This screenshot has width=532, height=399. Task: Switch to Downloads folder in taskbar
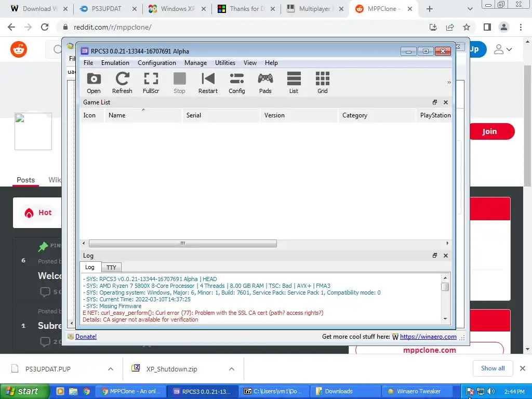[345, 391]
